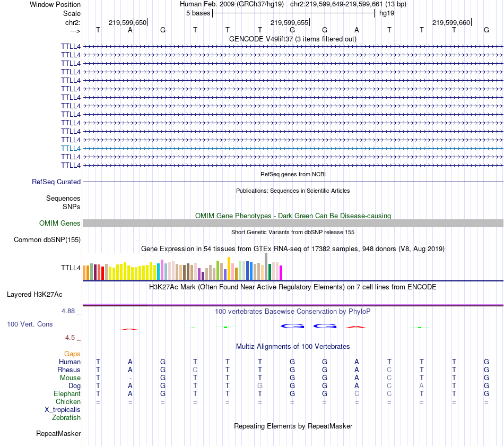Click the '5 bases' scale bar text
The image size is (504, 446).
(198, 13)
